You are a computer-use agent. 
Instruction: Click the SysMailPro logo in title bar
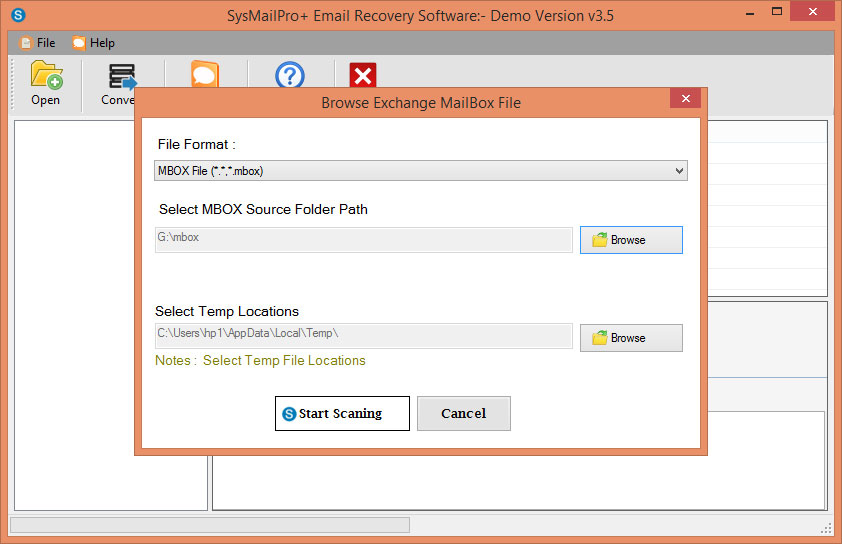[18, 15]
